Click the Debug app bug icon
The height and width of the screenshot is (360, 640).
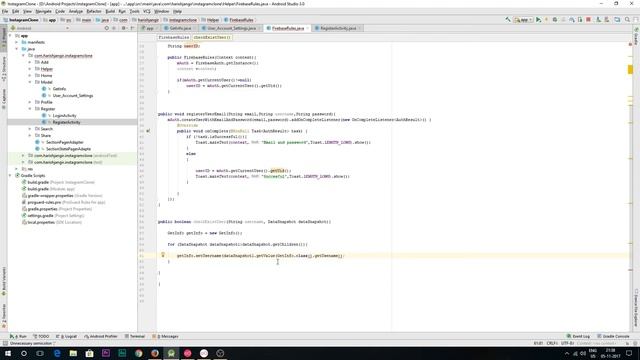click(555, 20)
